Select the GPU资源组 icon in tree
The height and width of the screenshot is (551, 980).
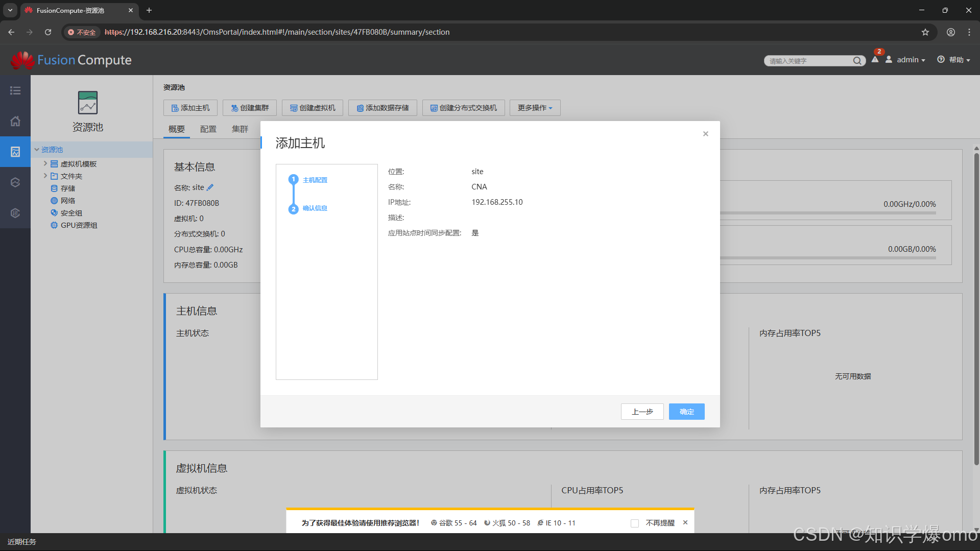click(x=54, y=225)
